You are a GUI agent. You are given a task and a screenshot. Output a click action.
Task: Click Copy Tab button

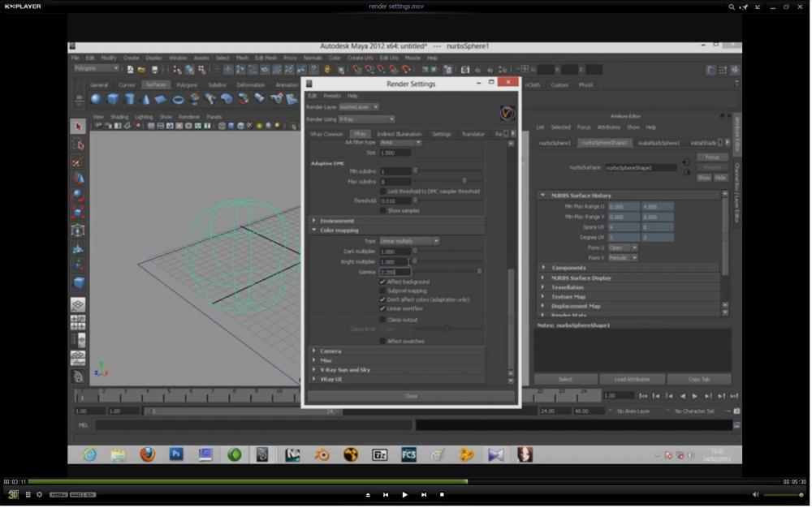(698, 379)
